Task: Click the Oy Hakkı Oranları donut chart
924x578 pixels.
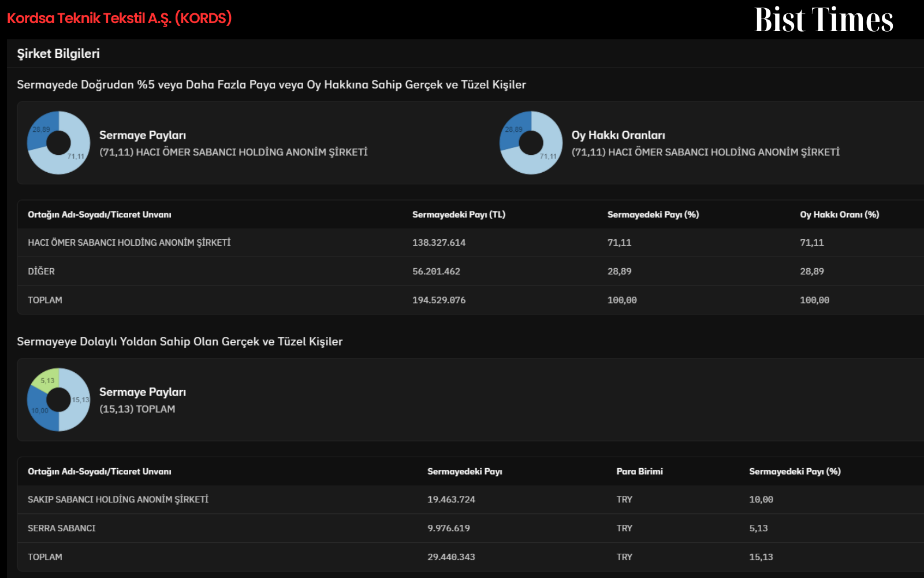Action: point(531,143)
